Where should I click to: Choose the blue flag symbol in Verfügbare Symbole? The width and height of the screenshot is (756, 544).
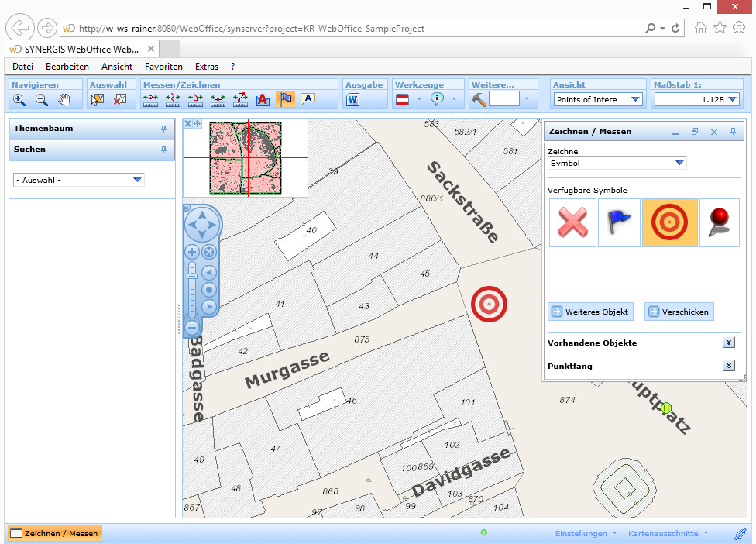[618, 222]
